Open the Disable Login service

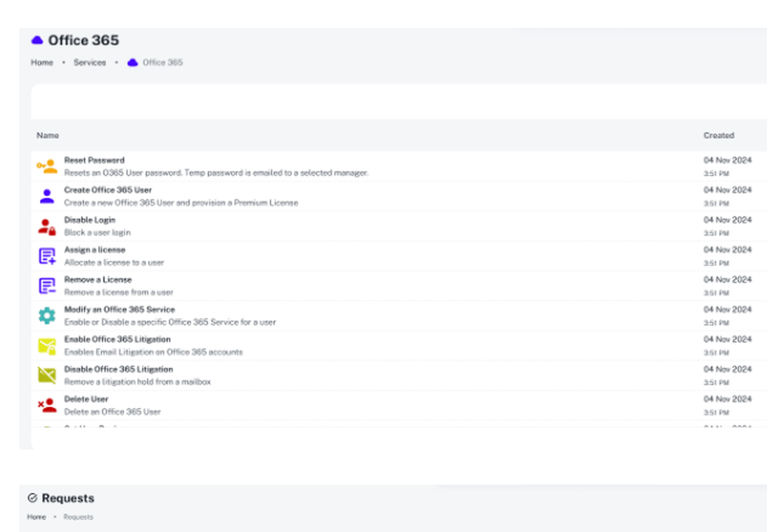[x=90, y=220]
